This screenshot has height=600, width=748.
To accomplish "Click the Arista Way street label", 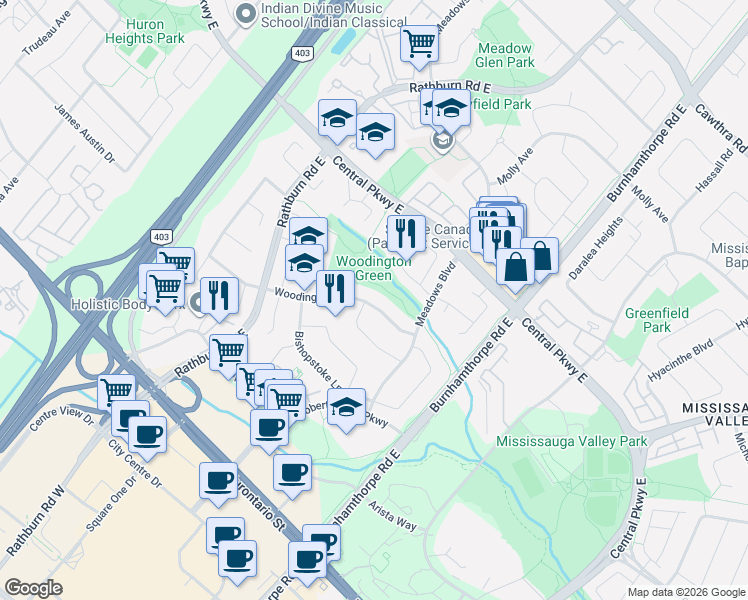I will click(x=392, y=515).
